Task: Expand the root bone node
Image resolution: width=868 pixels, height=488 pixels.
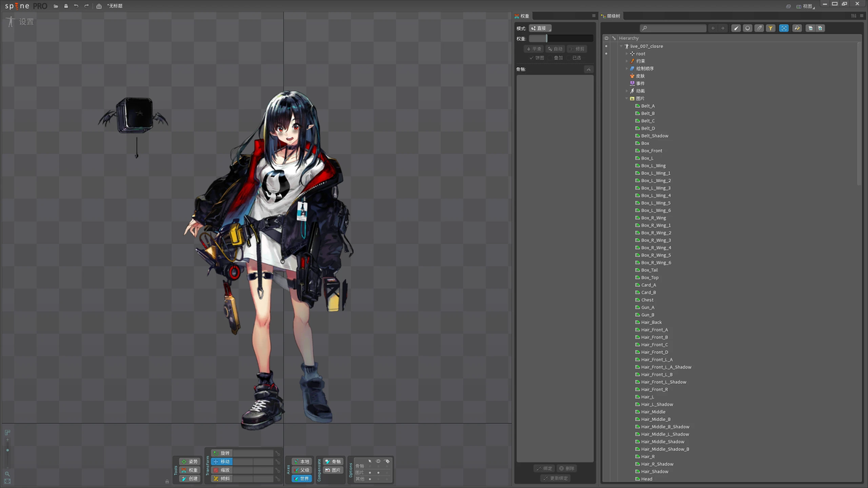Action: (x=627, y=54)
